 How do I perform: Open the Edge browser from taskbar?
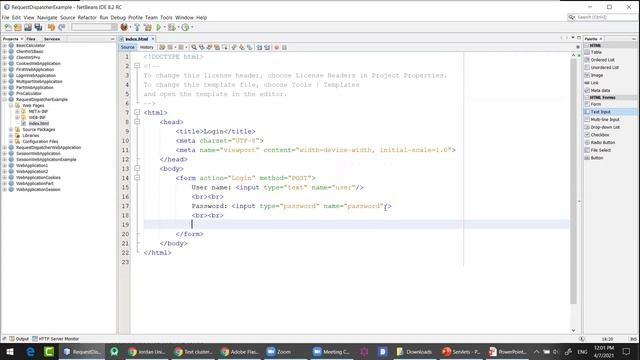pos(30,351)
